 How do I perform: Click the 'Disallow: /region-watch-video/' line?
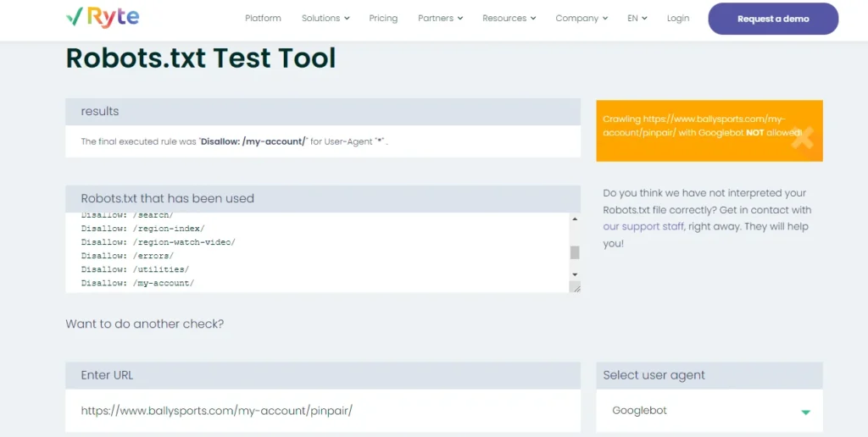(159, 241)
